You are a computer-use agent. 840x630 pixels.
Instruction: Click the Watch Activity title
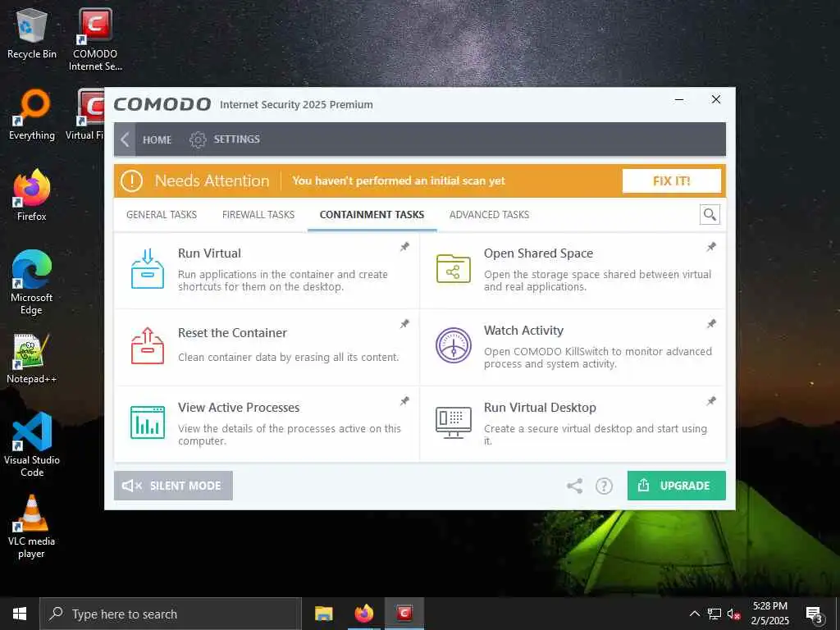523,331
